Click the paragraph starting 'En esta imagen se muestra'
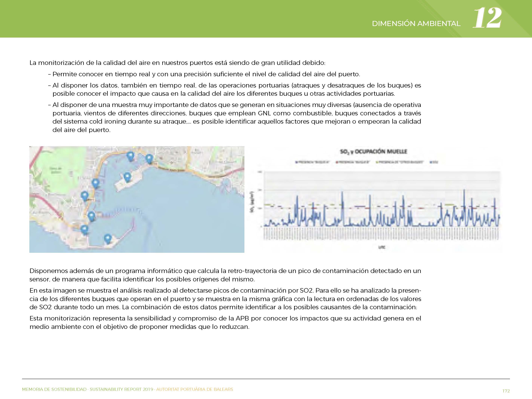Screen dimensions: 532x399 [225, 299]
